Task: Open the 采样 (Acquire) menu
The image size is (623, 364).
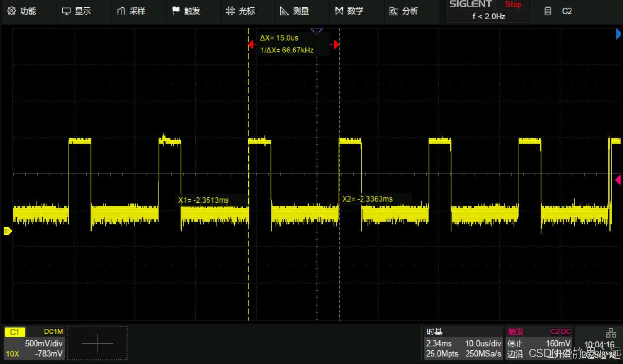Action: pos(132,11)
